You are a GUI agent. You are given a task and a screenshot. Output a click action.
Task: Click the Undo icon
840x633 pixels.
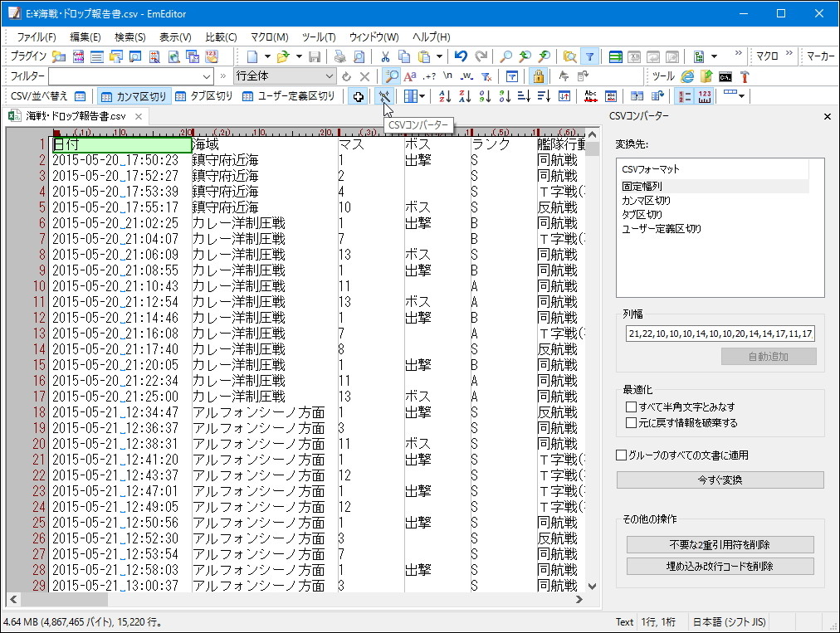(x=461, y=56)
